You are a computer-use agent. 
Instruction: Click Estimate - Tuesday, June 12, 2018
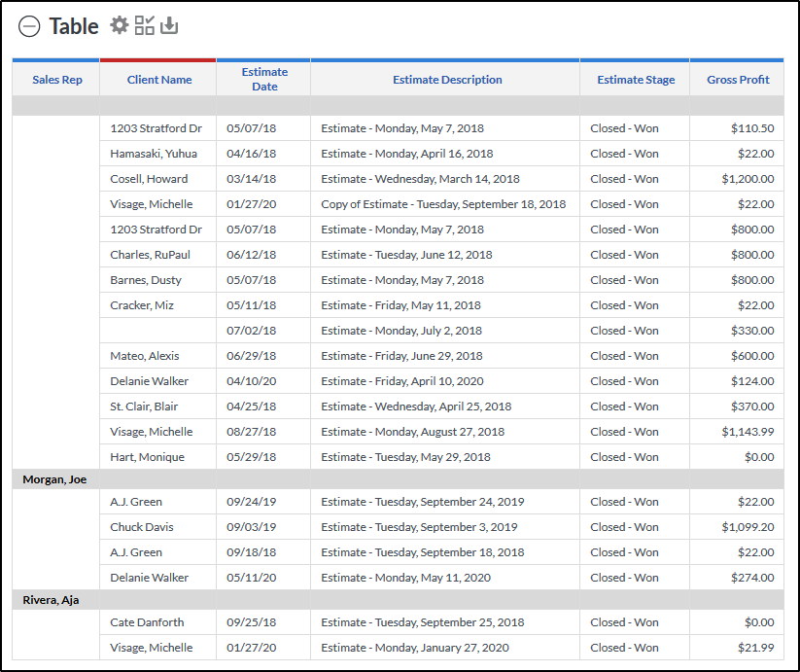(406, 255)
